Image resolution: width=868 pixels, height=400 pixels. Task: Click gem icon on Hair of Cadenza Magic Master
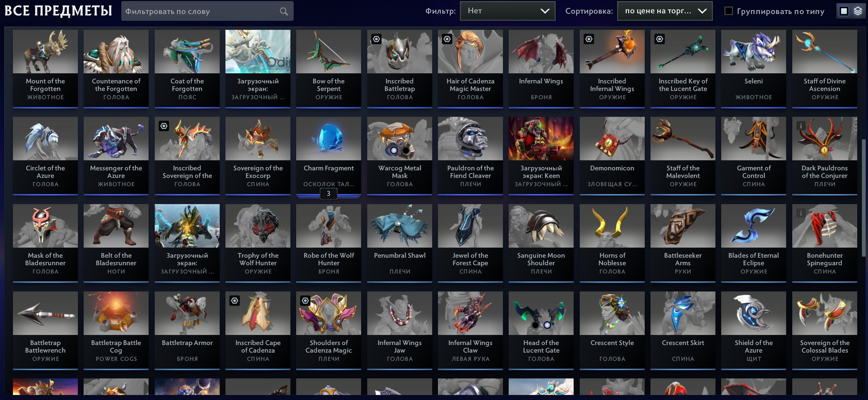point(447,39)
